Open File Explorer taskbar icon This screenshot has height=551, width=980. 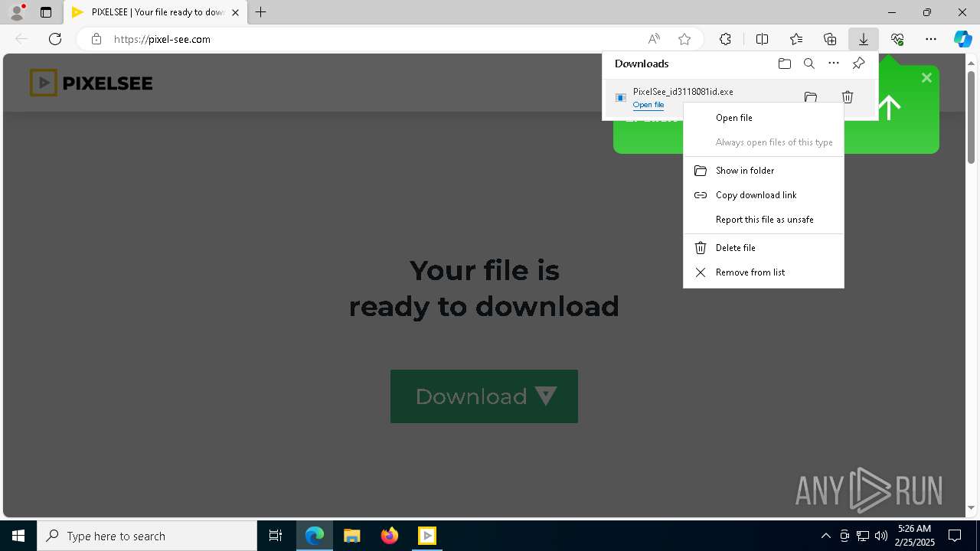click(x=352, y=536)
